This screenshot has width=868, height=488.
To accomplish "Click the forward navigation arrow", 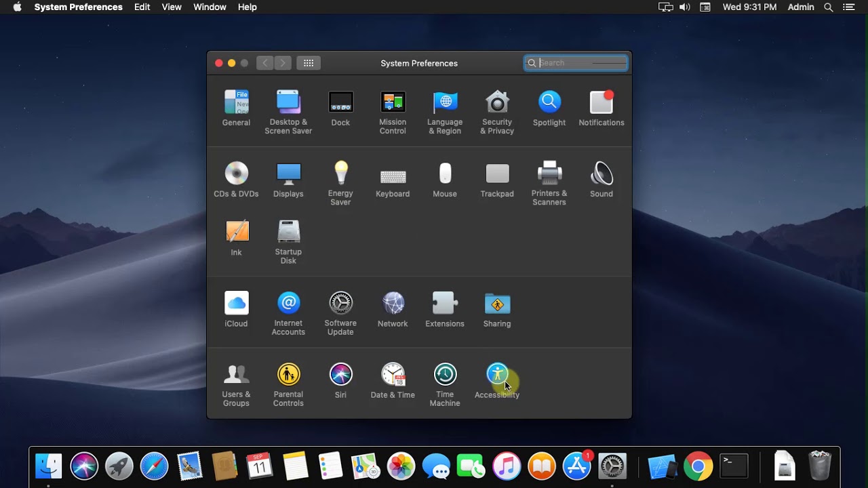I will [283, 63].
